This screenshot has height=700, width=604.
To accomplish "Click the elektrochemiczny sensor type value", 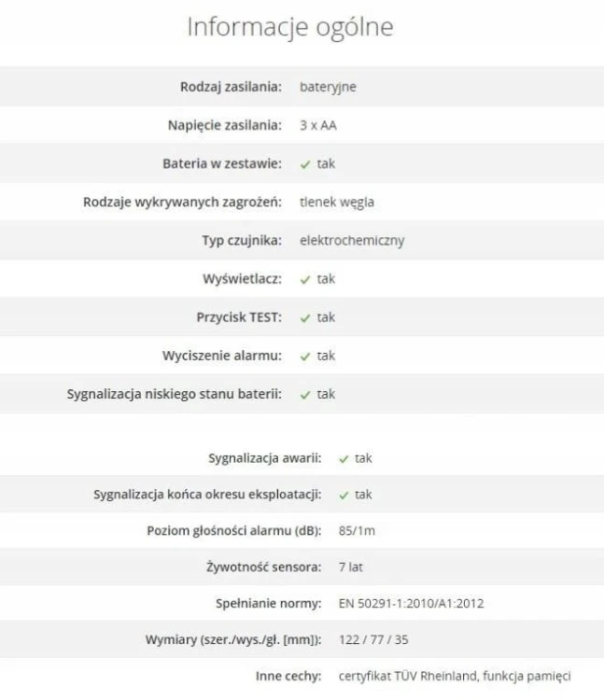I will [352, 241].
